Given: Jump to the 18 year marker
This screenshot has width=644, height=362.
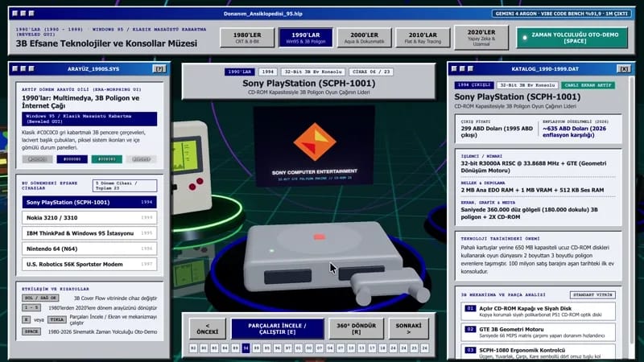Looking at the screenshot, I should pos(382,348).
